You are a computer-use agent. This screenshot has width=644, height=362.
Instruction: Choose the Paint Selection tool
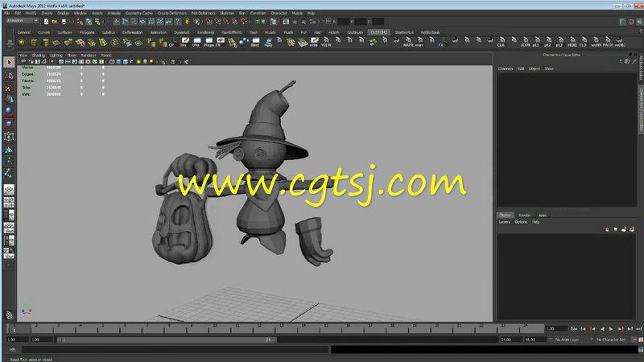click(9, 88)
